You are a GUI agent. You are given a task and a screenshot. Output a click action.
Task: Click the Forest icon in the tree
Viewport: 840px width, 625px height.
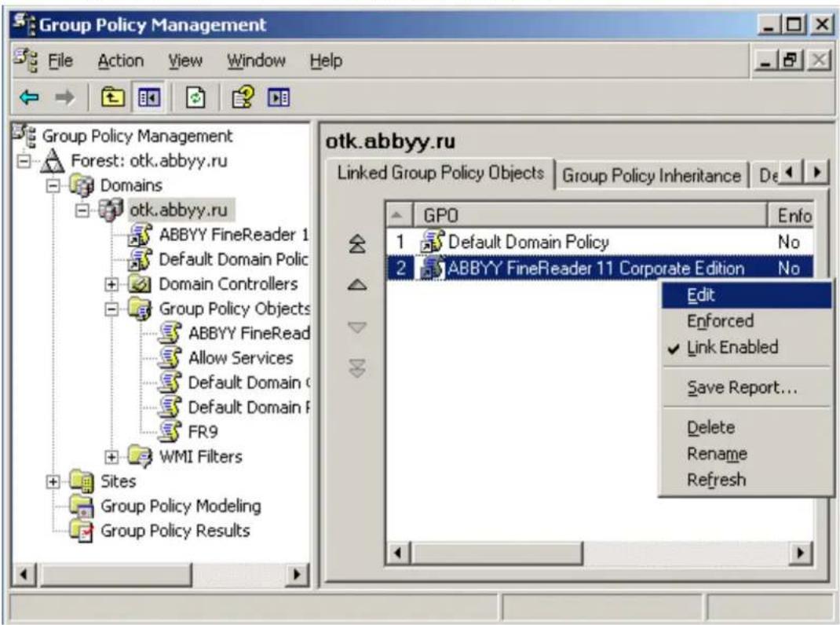[x=53, y=160]
